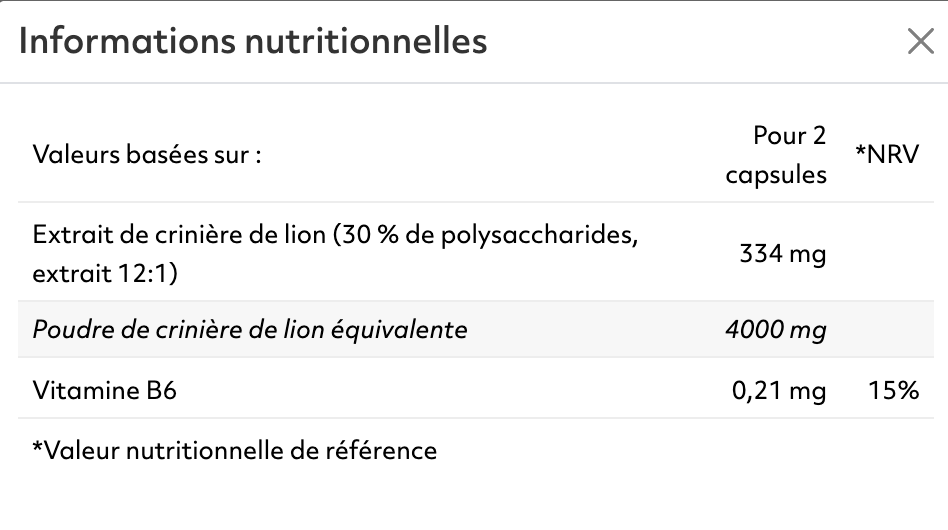Select the 'Extrait de crinière de lion' text
The image size is (948, 530).
[179, 235]
